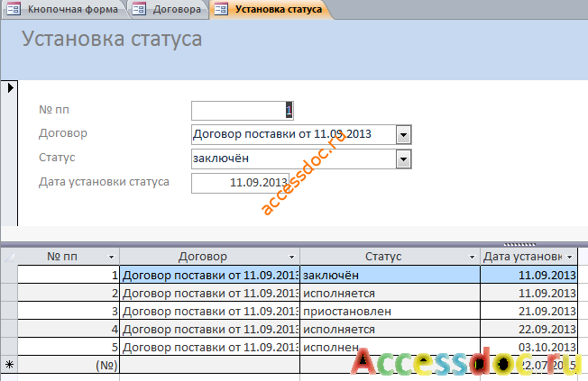The height and width of the screenshot is (381, 588).
Task: Click the record selector arrow of the form
Action: (x=10, y=87)
